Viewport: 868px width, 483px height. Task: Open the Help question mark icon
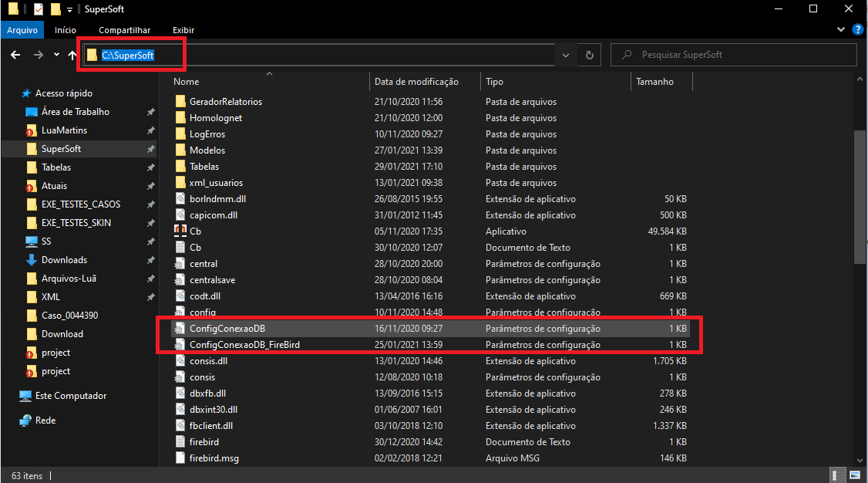(857, 29)
